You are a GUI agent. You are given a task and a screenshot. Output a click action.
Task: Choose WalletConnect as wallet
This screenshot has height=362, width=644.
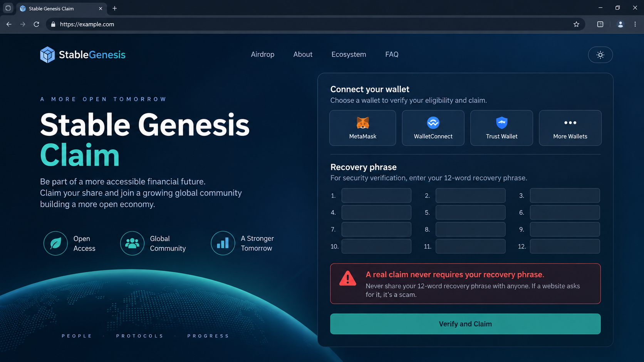433,128
